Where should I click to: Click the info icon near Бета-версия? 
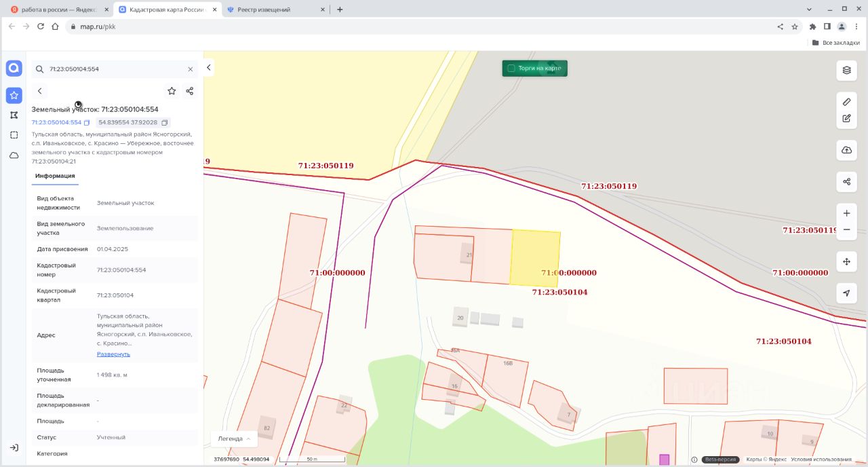(694, 460)
